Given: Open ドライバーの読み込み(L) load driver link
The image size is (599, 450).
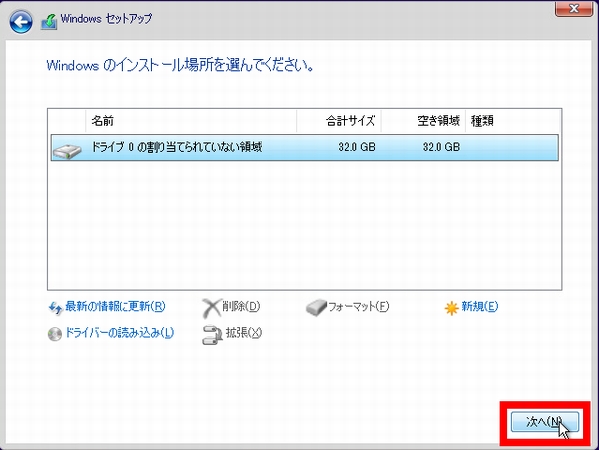Looking at the screenshot, I should (x=120, y=333).
